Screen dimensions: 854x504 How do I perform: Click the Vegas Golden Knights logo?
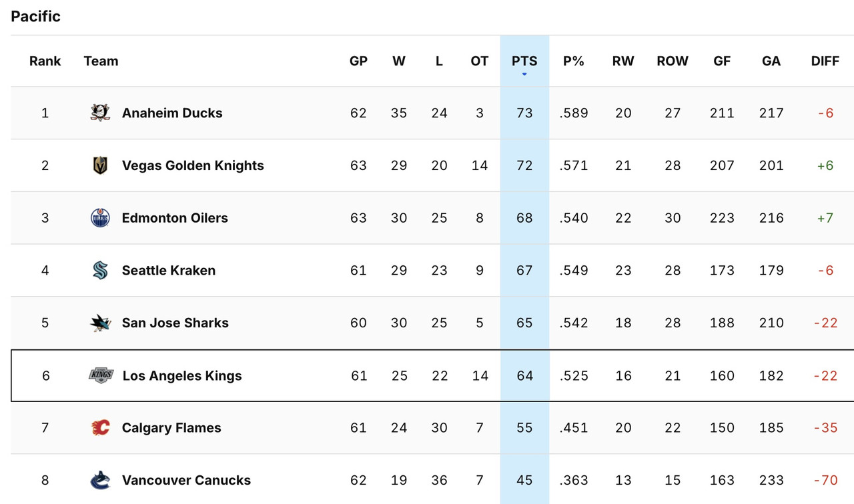(x=99, y=165)
